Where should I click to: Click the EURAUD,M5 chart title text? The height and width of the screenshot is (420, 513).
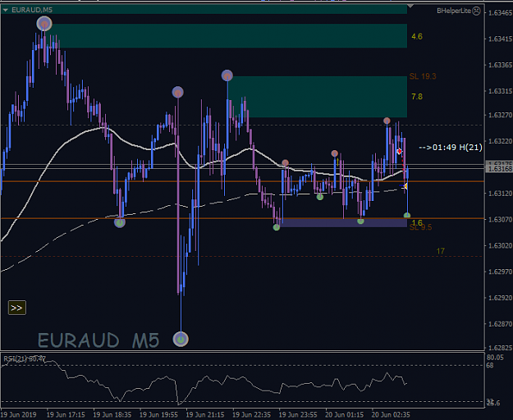(x=32, y=10)
